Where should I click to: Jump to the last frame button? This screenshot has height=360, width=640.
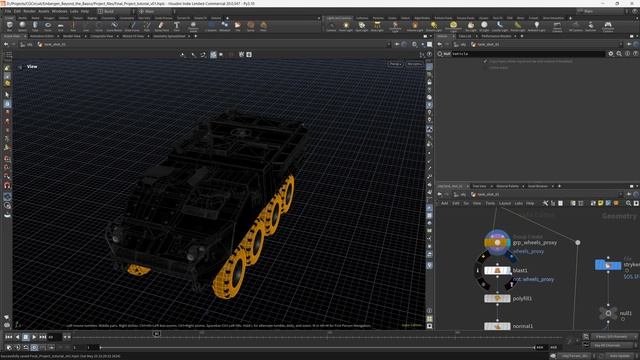tap(42, 337)
